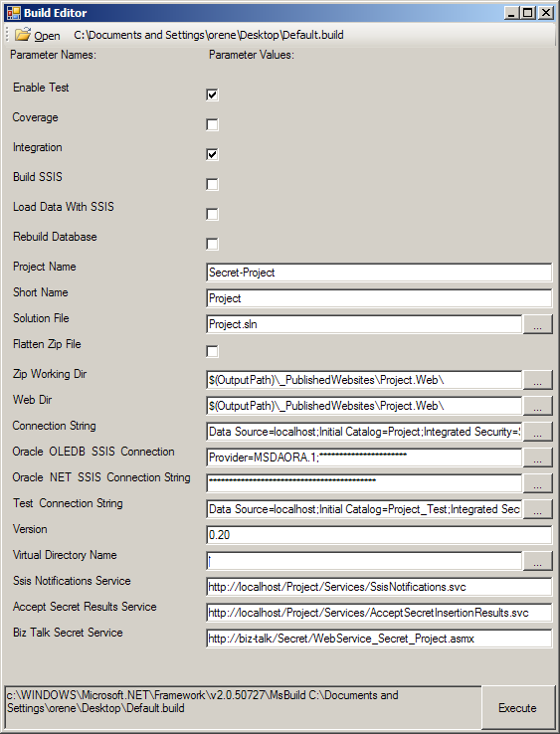Run the build with Execute button
The image size is (560, 734).
517,708
